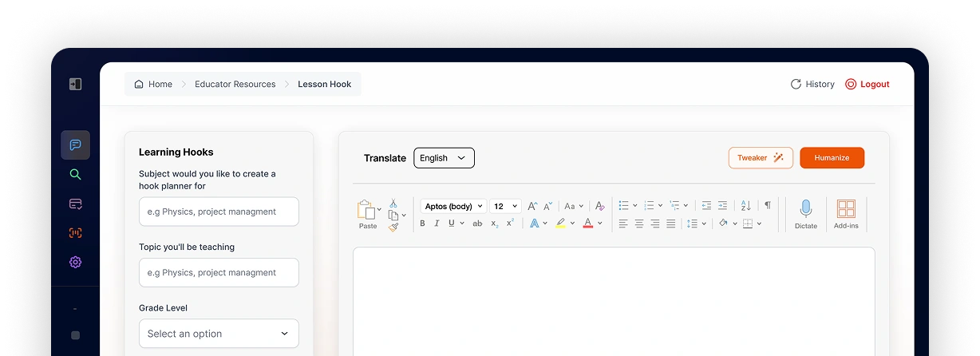Screen dimensions: 980x356
Task: Toggle strikethrough formatting
Action: tap(477, 223)
